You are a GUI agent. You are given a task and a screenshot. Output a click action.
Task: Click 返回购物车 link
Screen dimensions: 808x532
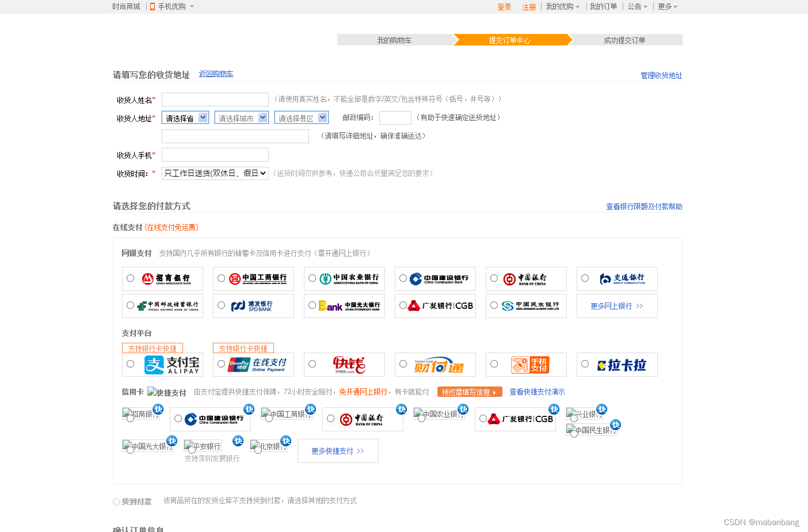point(216,74)
